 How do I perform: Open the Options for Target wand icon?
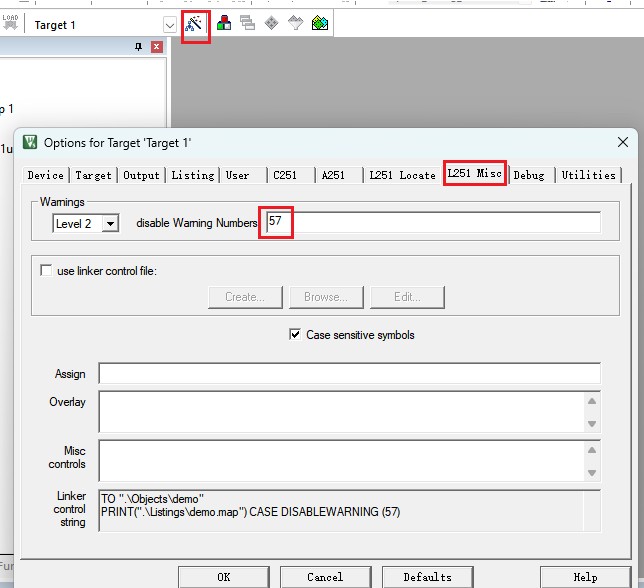point(195,24)
